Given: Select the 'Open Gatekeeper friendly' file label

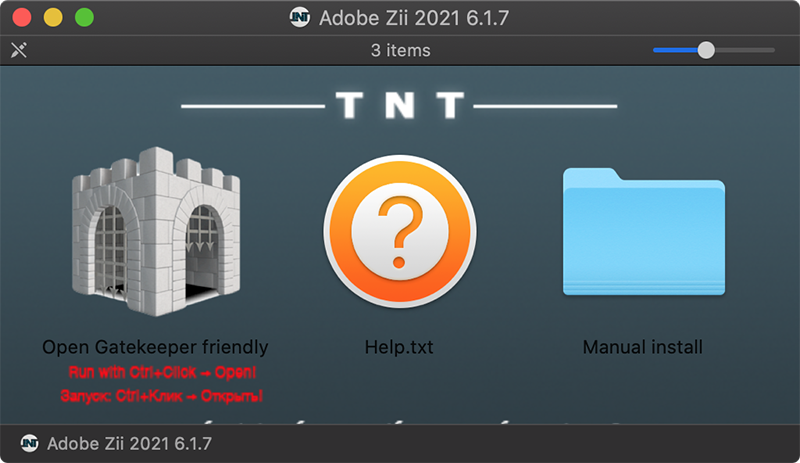Looking at the screenshot, I should tap(155, 347).
